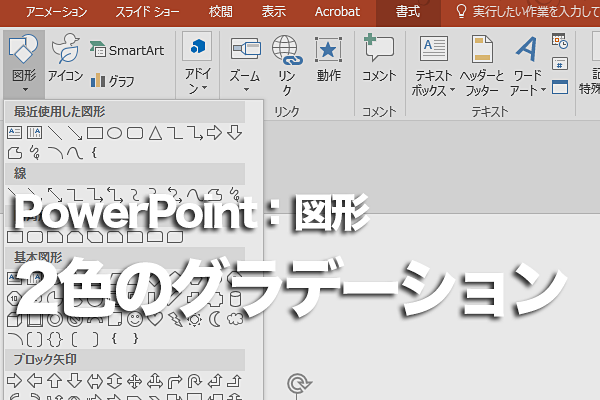Pick scribble tool in recently used shapes
The image size is (600, 400).
point(35,153)
